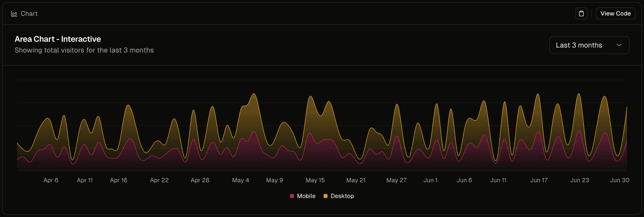Image resolution: width=644 pixels, height=217 pixels.
Task: Click the chart subtitle about total visitors
Action: tap(84, 50)
